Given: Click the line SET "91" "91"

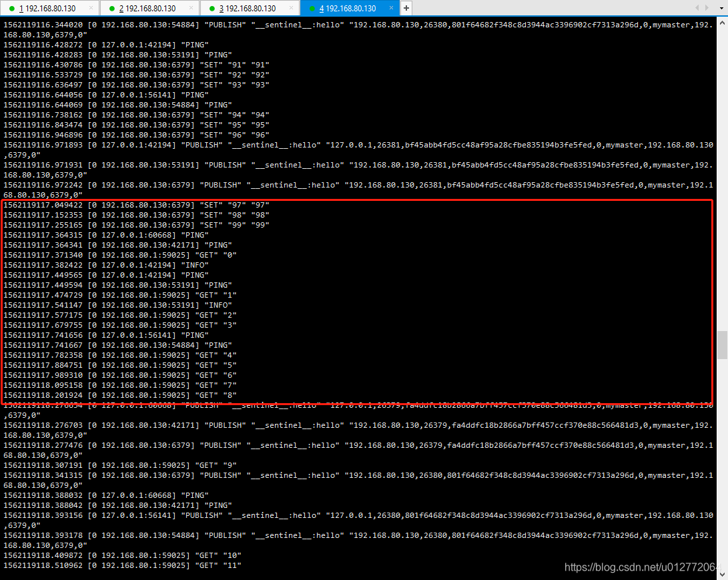Looking at the screenshot, I should pyautogui.click(x=137, y=65).
